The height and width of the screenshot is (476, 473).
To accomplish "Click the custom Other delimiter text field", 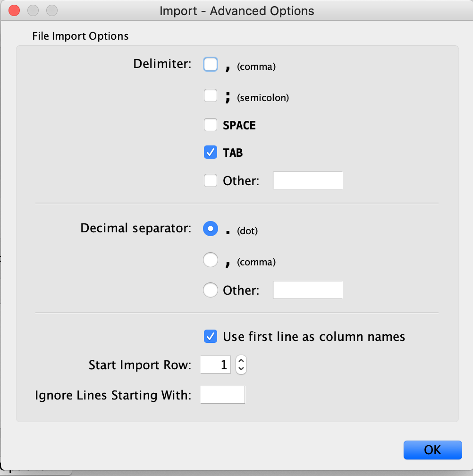I will click(307, 181).
